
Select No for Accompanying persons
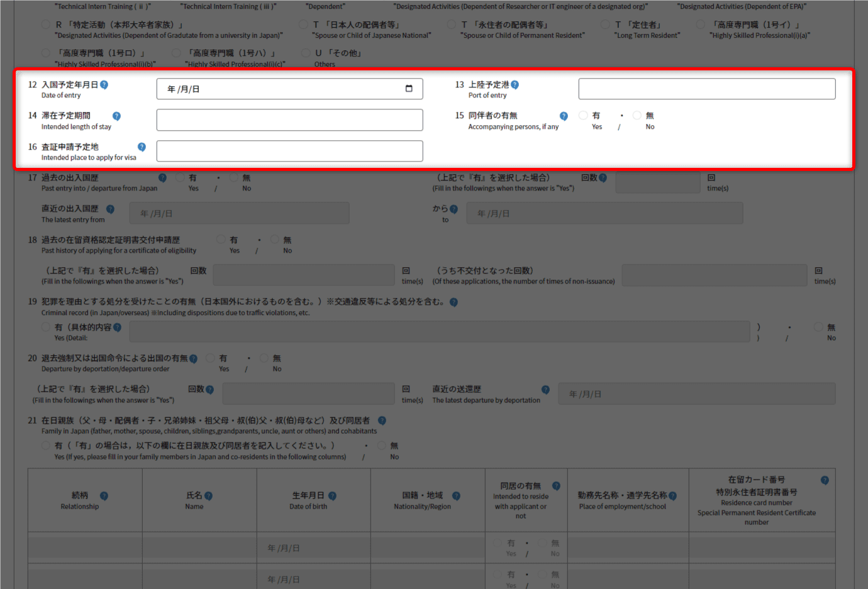point(637,116)
